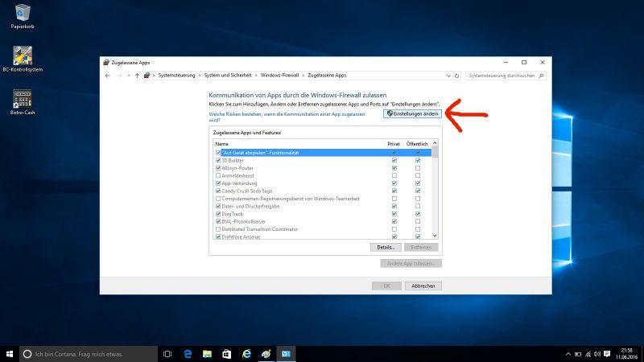Open the active Control Panel taskbar item
The image size is (644, 362).
point(286,354)
